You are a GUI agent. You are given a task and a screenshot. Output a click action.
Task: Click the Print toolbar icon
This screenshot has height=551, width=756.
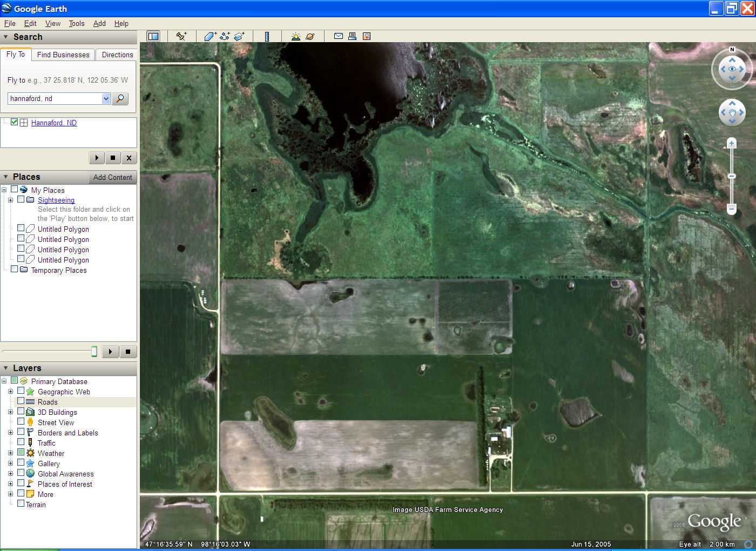352,36
